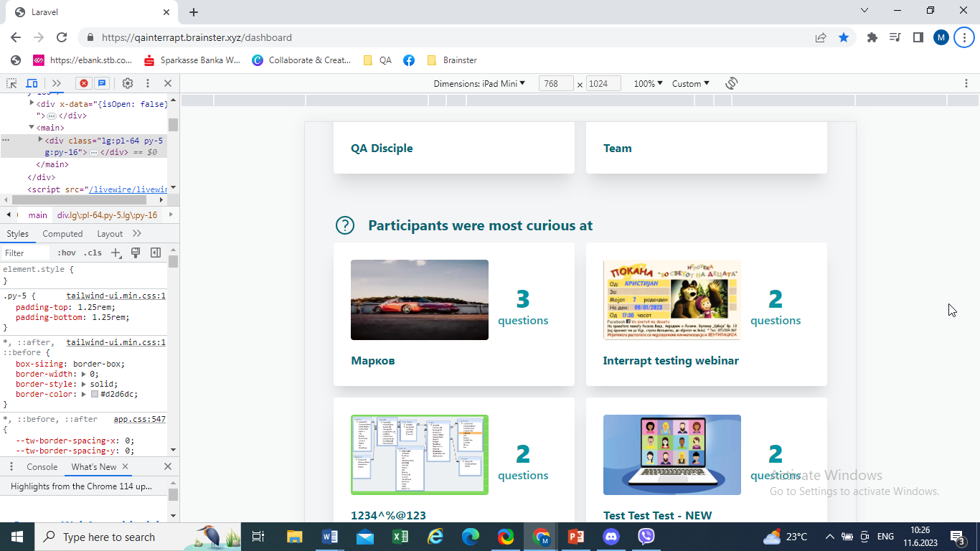
Task: Open DevTools settings gear
Action: click(128, 83)
